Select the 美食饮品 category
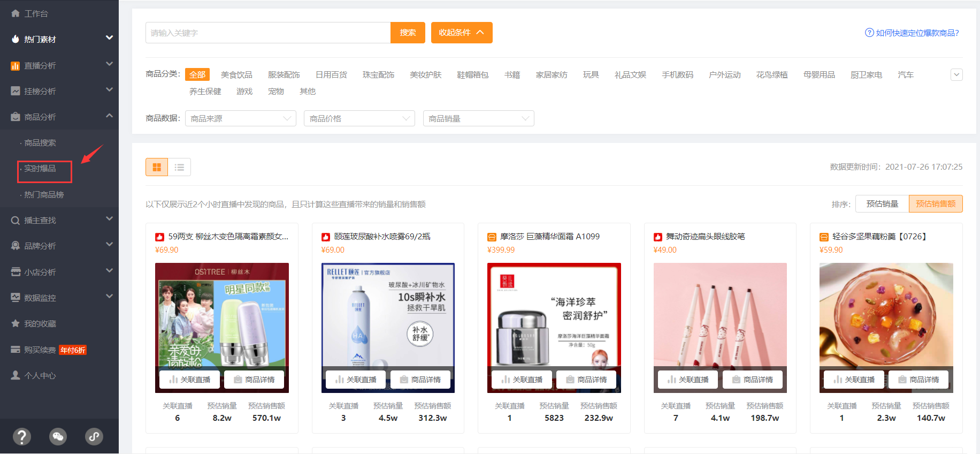This screenshot has height=454, width=980. coord(236,75)
